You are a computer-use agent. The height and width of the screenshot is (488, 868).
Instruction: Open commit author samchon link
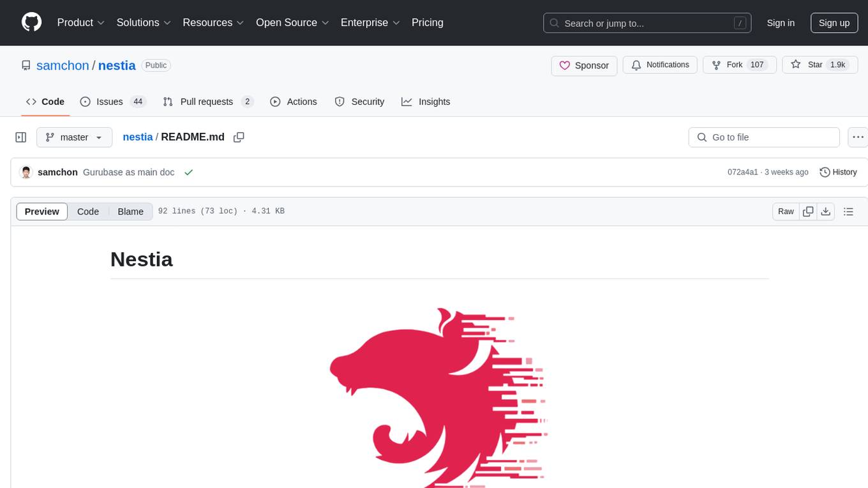click(x=57, y=172)
